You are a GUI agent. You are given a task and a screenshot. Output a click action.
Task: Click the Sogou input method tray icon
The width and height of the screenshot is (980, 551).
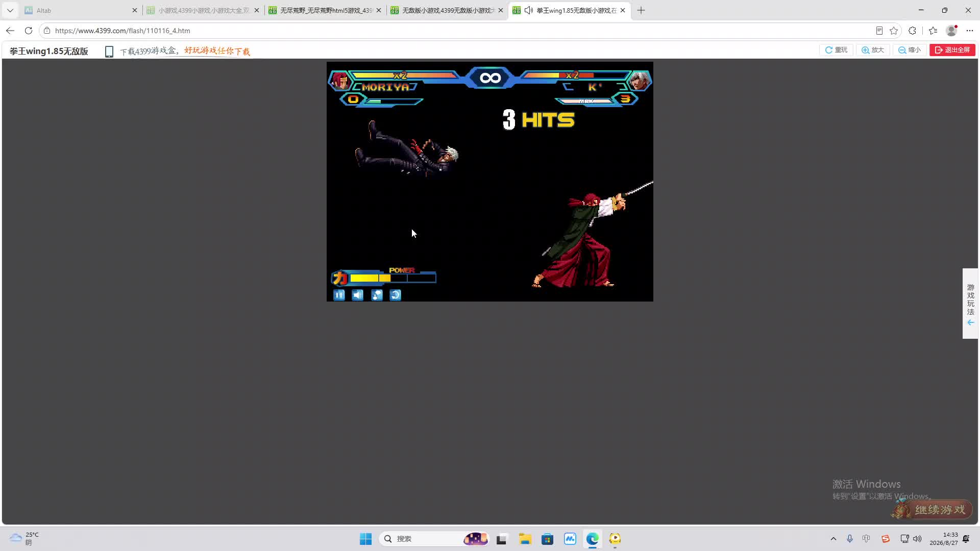[x=886, y=539]
